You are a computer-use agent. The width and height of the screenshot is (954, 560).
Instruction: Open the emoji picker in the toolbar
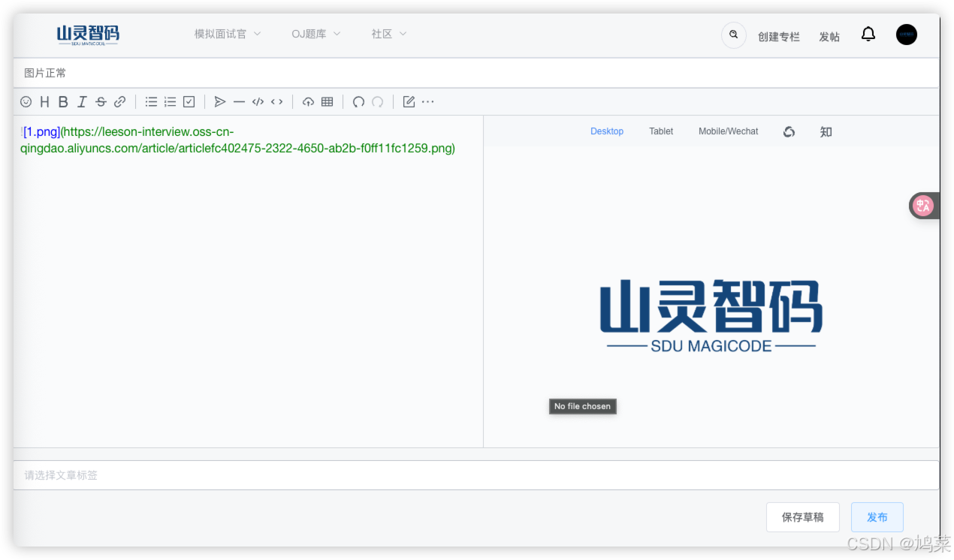tap(26, 102)
